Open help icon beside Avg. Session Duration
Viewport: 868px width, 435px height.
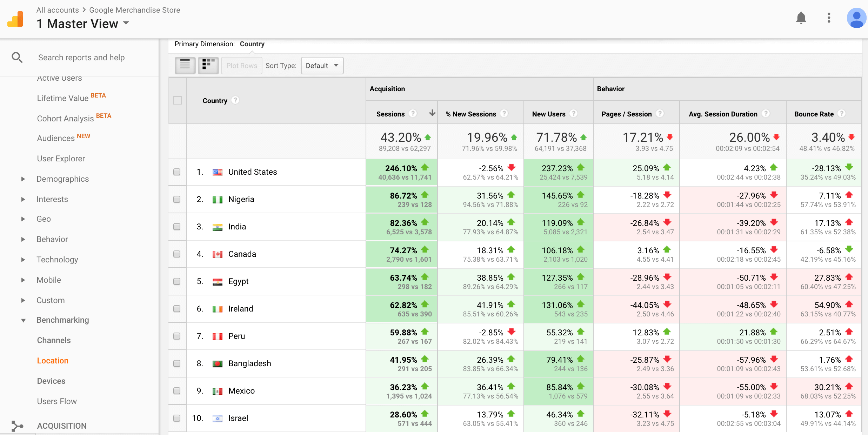click(766, 113)
